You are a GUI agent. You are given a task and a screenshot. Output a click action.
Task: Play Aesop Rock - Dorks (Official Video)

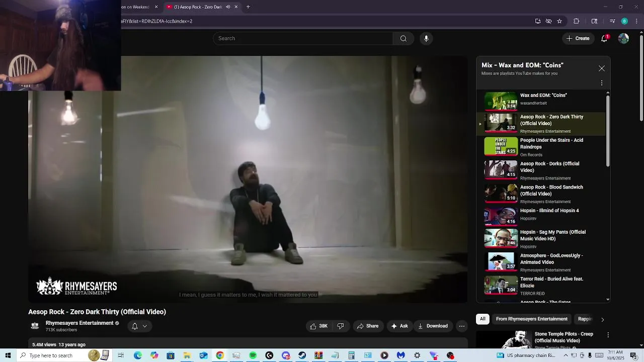click(x=542, y=170)
